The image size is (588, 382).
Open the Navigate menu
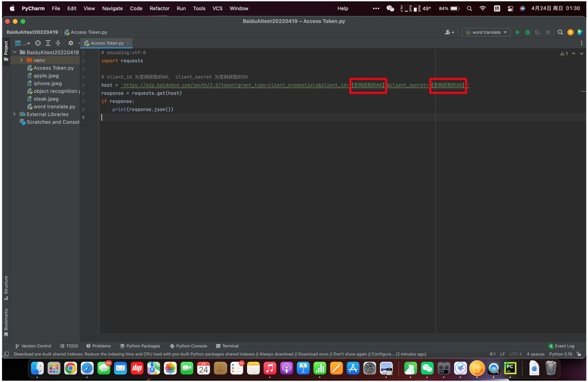tap(112, 9)
